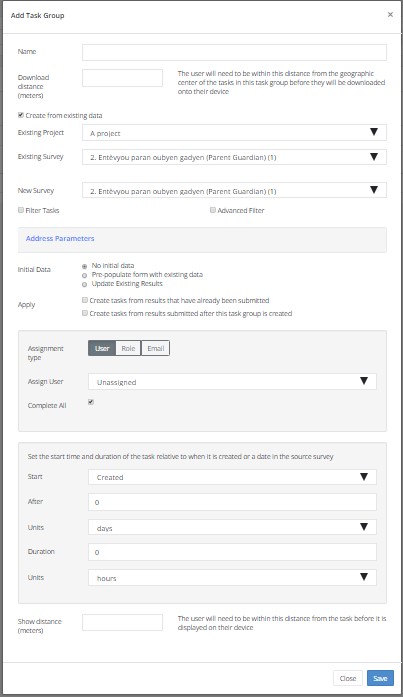Click the Close button

(347, 678)
